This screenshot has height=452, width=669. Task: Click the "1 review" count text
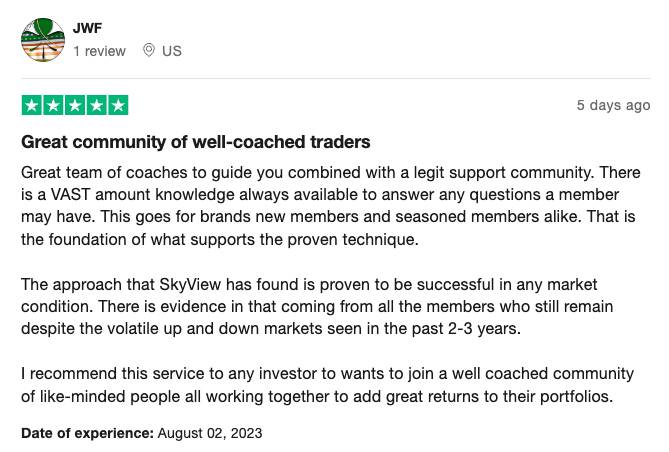pyautogui.click(x=99, y=51)
